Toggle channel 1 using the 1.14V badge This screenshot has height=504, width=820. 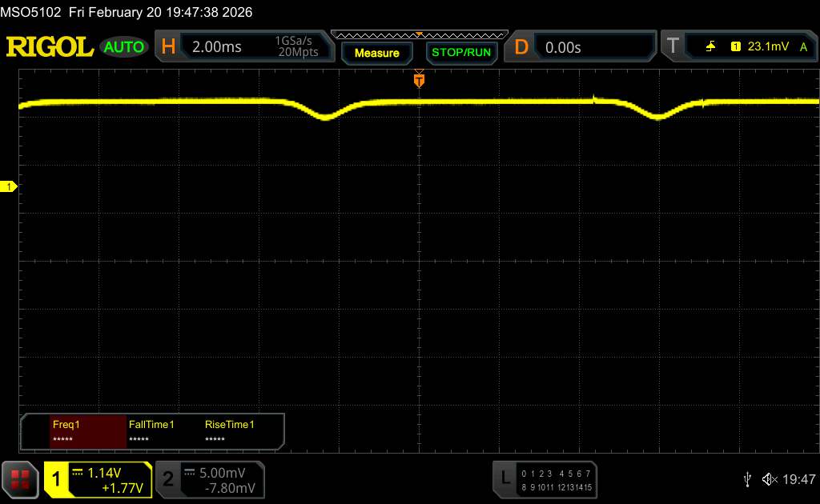[x=98, y=479]
